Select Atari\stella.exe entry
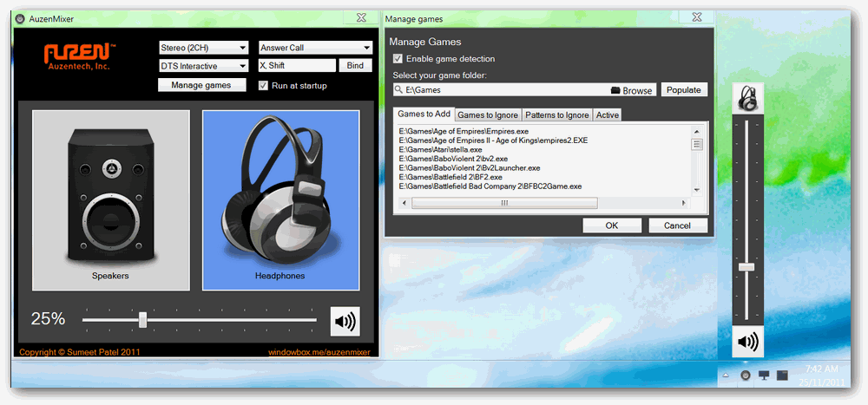 coord(440,149)
